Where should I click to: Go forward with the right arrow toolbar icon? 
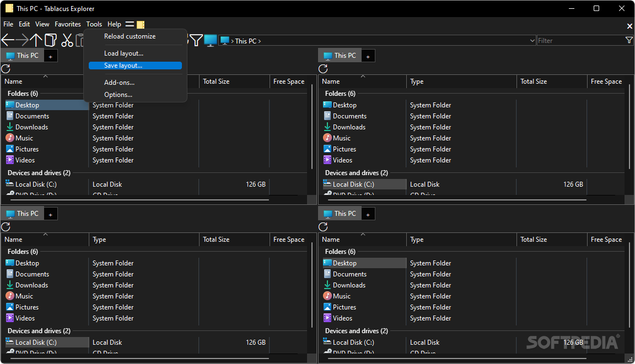point(22,40)
